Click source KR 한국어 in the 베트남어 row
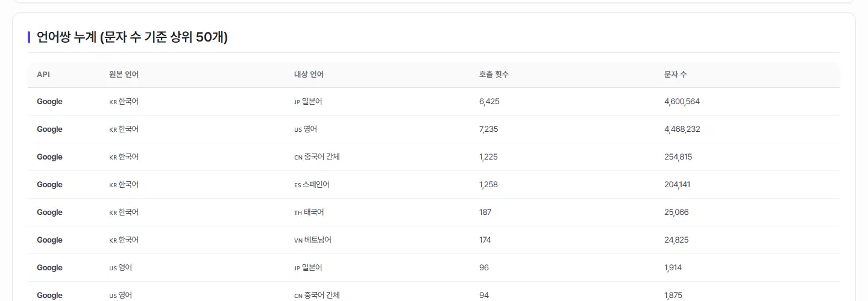Screen dimensions: 868x301 [x=124, y=240]
